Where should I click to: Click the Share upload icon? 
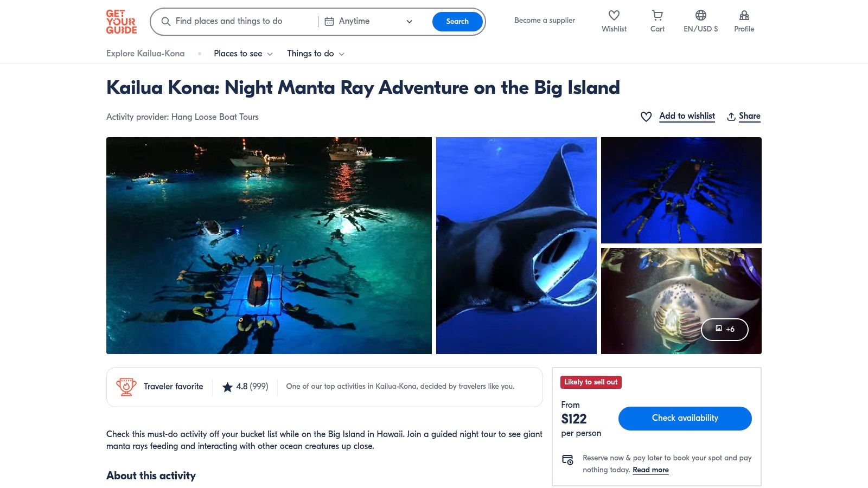[x=731, y=117]
